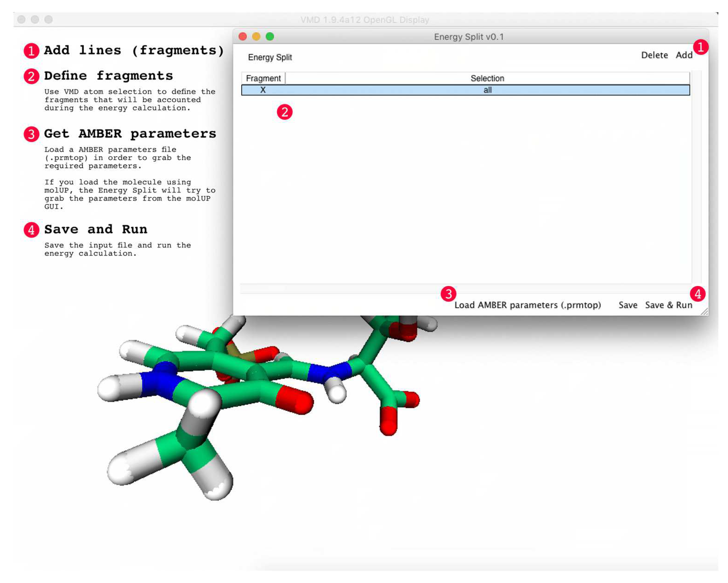Minimize the Energy Split window

256,36
